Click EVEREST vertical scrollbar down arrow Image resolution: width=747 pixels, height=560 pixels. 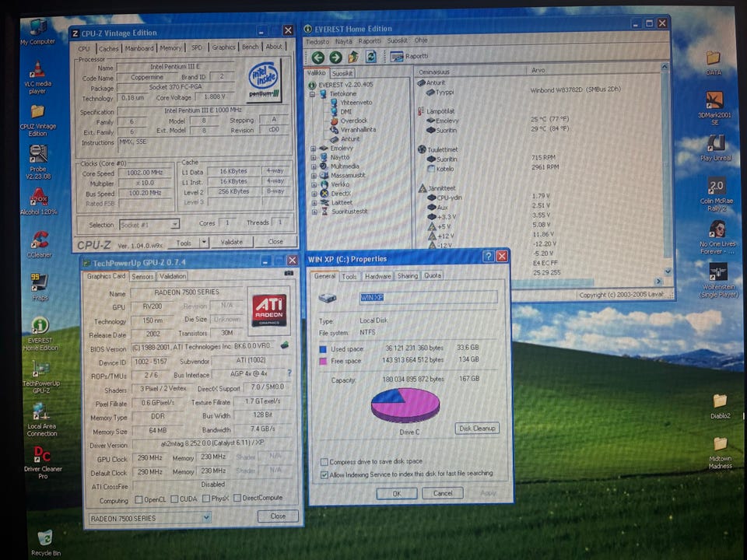click(668, 272)
